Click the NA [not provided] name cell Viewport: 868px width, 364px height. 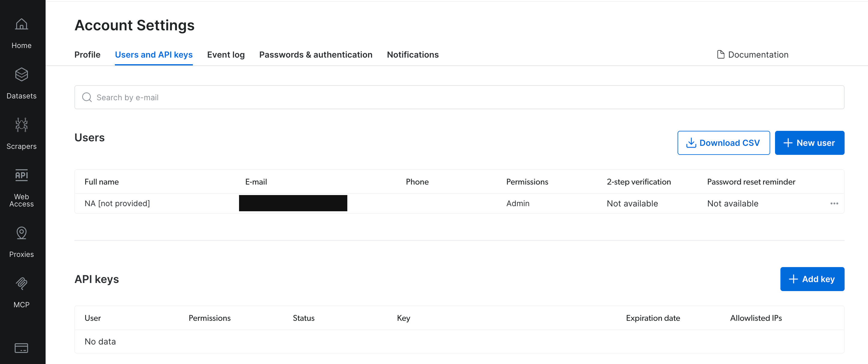click(x=117, y=203)
